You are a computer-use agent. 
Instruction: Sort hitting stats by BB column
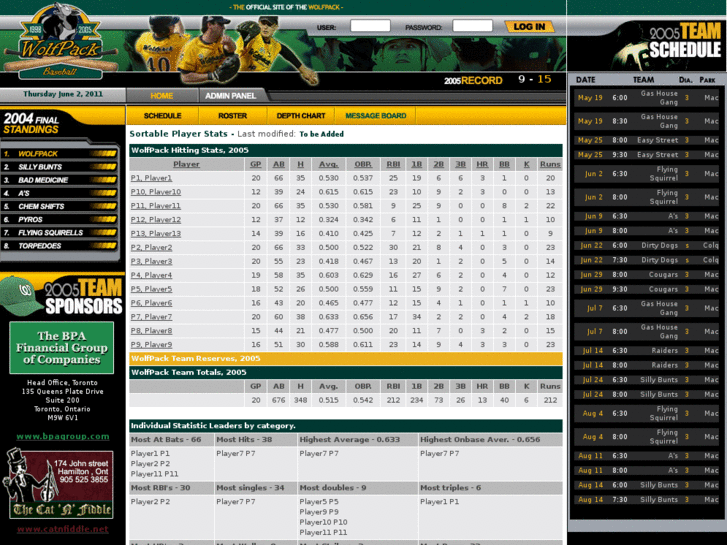(504, 164)
